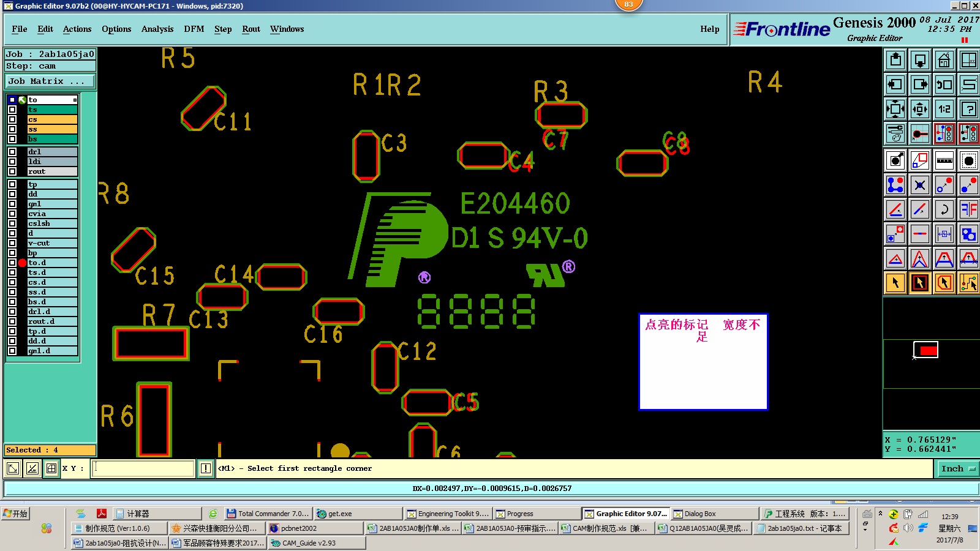Toggle the gm1.d layer checkbox

tap(12, 351)
